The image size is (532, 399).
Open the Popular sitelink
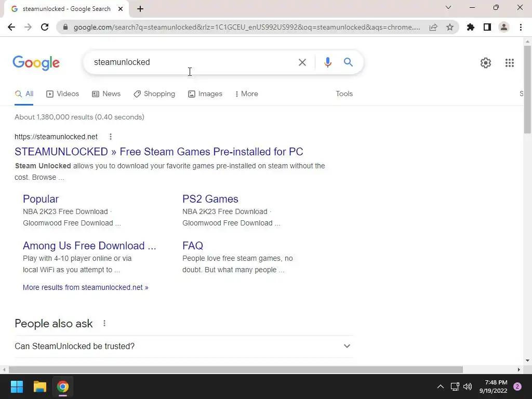point(41,199)
